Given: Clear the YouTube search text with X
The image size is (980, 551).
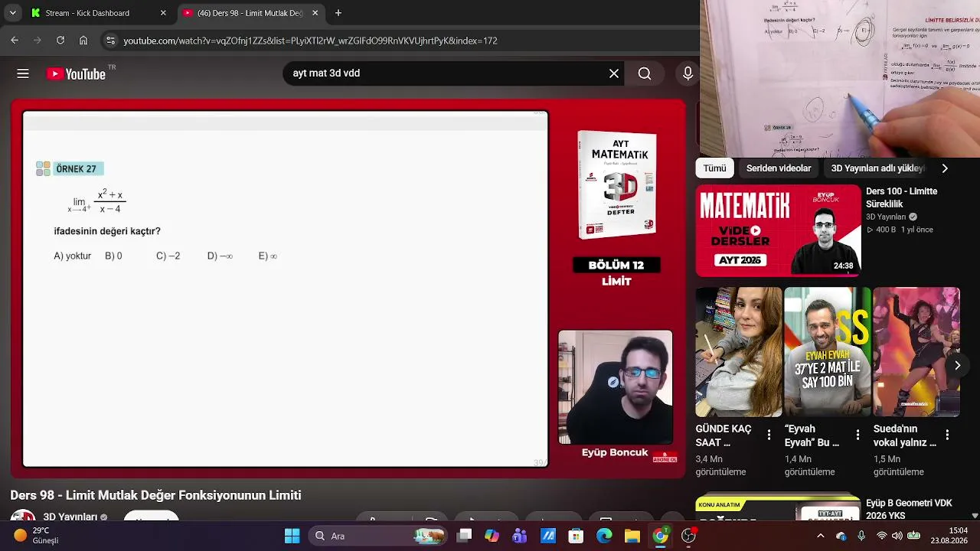Looking at the screenshot, I should (x=614, y=73).
